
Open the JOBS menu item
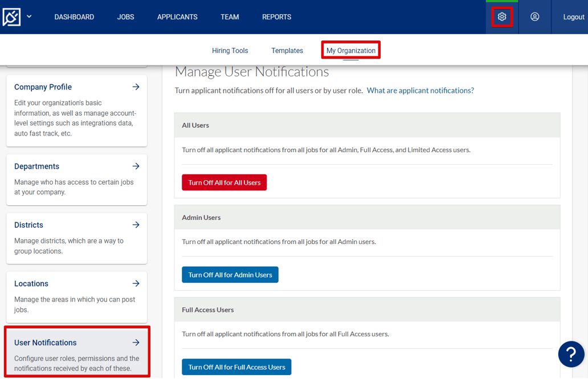125,17
